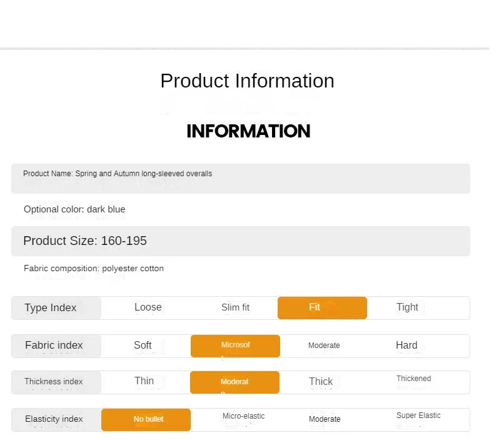Choose Hard in the Fabric index row
The width and height of the screenshot is (494, 448).
pyautogui.click(x=406, y=346)
